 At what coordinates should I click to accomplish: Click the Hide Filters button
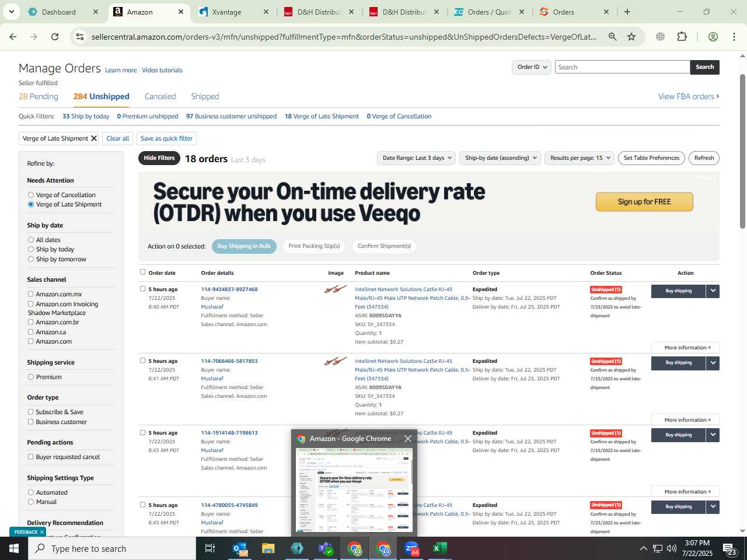click(159, 158)
